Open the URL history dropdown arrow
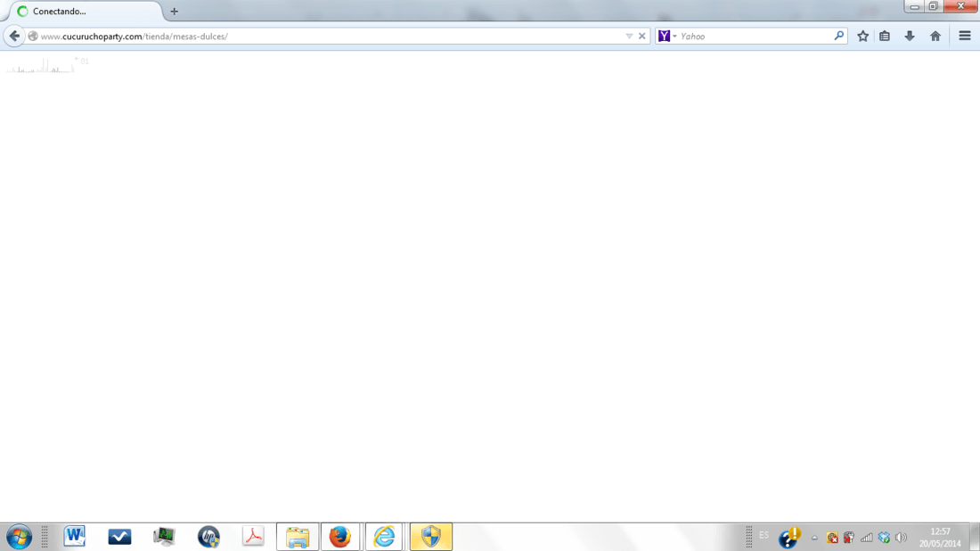 (x=629, y=37)
